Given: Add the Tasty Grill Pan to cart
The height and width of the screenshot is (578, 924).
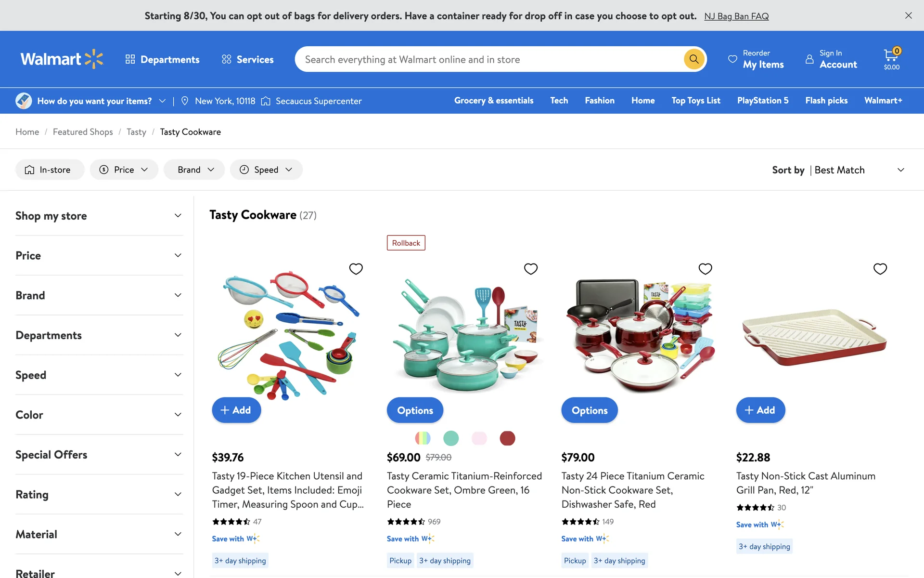Looking at the screenshot, I should [x=760, y=410].
